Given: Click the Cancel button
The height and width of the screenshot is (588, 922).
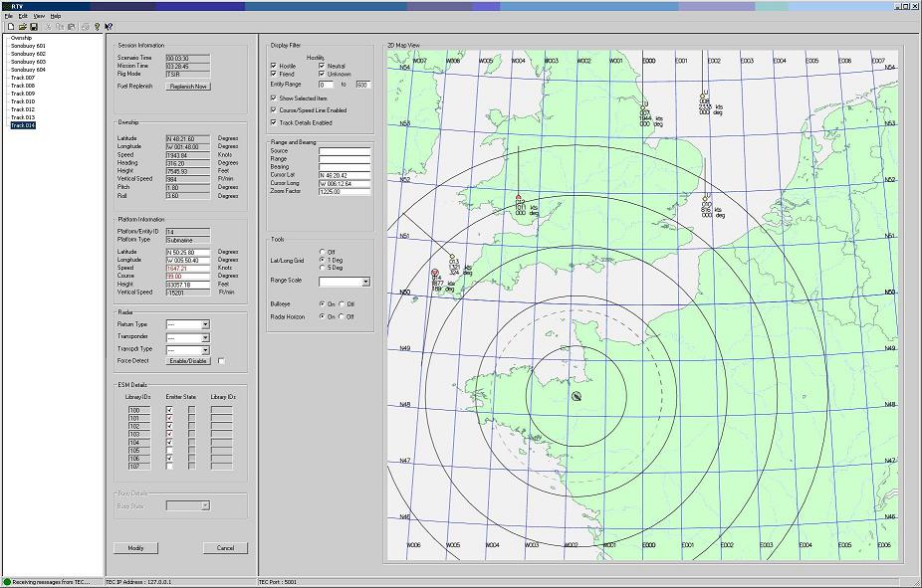Looking at the screenshot, I should [225, 548].
